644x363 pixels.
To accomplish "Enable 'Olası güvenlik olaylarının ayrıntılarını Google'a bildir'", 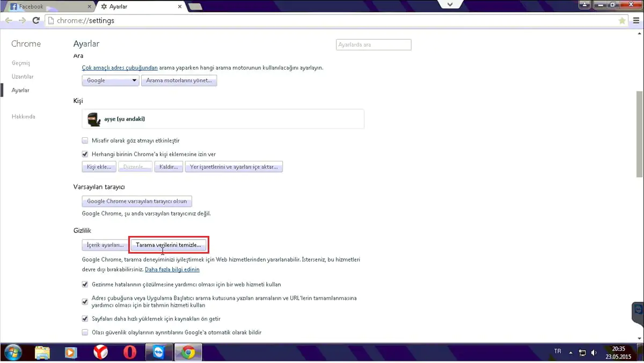I will (85, 332).
